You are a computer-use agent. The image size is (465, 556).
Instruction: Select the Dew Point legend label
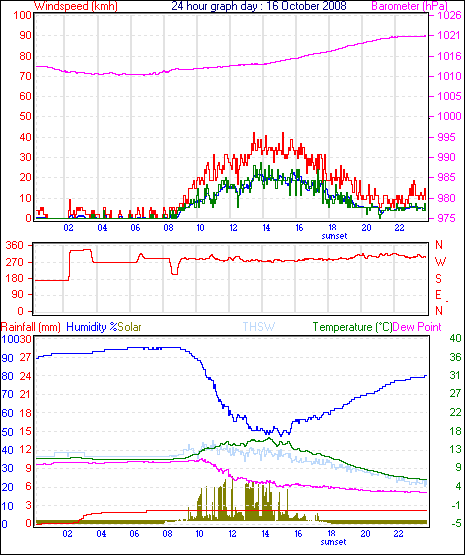pos(417,327)
